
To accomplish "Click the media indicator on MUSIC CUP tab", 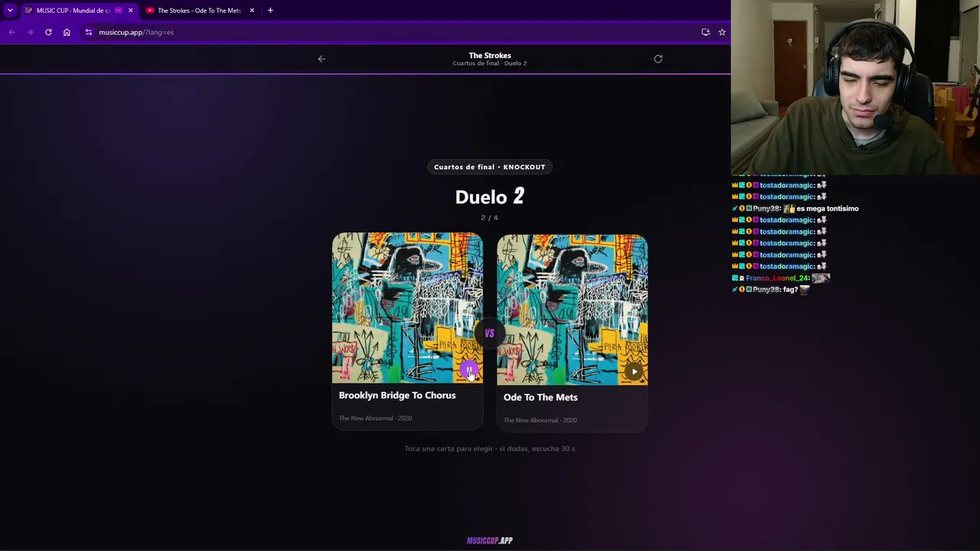I will (x=118, y=11).
